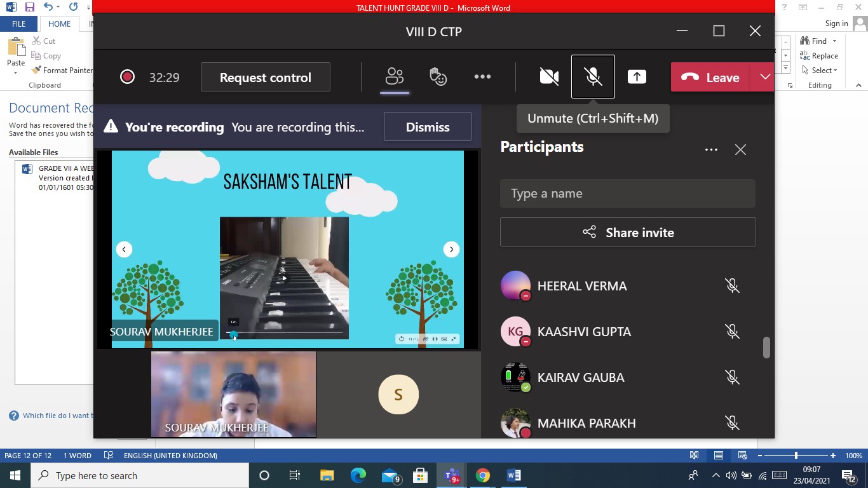868x488 pixels.
Task: Click the S avatar participant tile
Action: pyautogui.click(x=398, y=394)
